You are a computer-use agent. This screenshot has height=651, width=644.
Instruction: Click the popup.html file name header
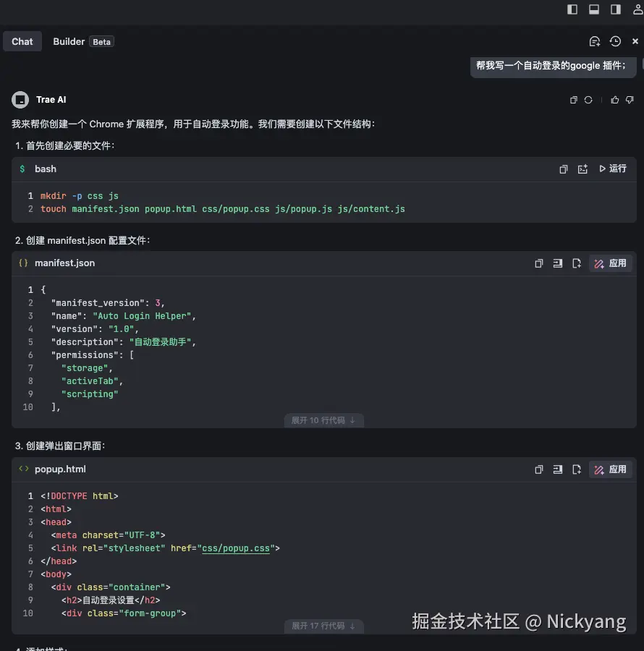tap(60, 469)
